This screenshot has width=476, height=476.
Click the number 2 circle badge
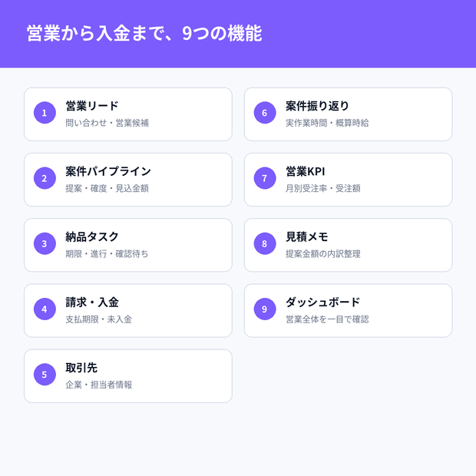pyautogui.click(x=45, y=178)
